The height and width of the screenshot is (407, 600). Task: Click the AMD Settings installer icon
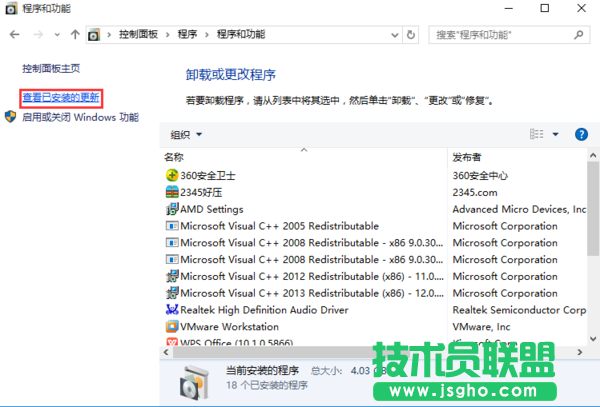click(172, 209)
